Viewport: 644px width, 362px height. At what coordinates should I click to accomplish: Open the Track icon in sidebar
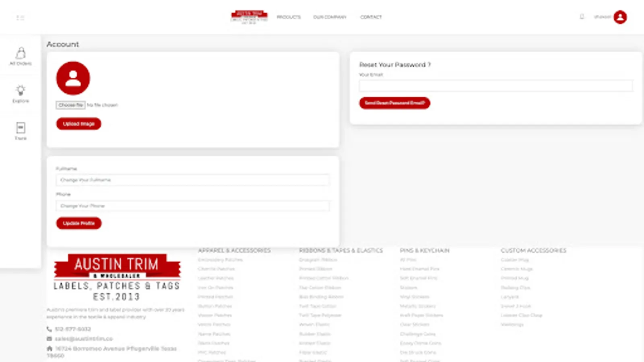click(21, 128)
